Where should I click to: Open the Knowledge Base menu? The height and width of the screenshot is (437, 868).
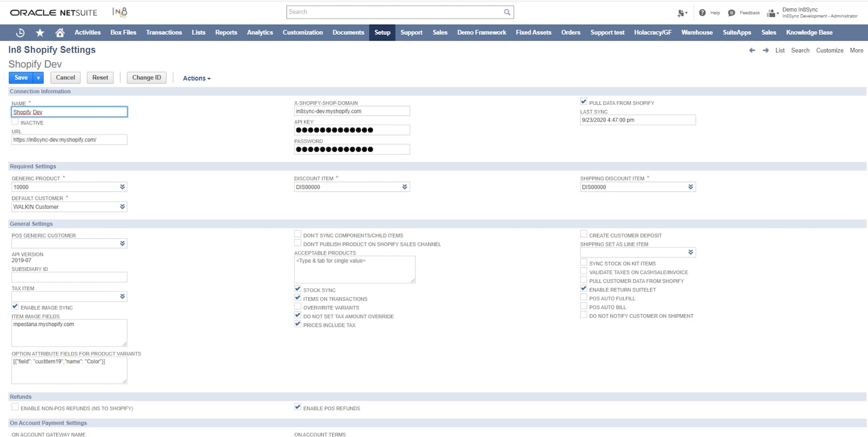[x=809, y=33]
